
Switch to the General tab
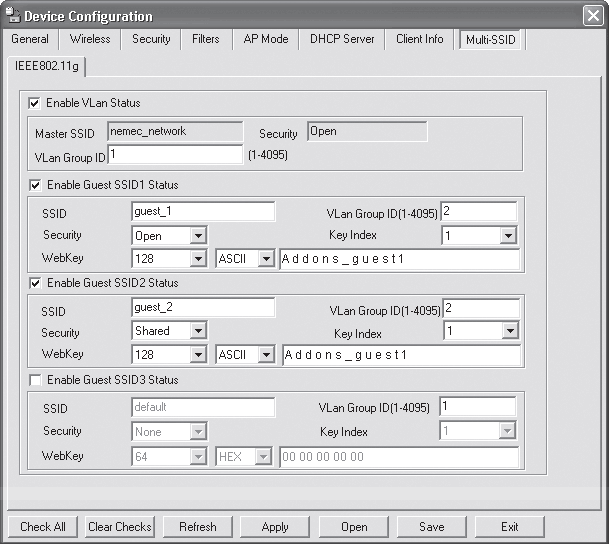tap(30, 39)
